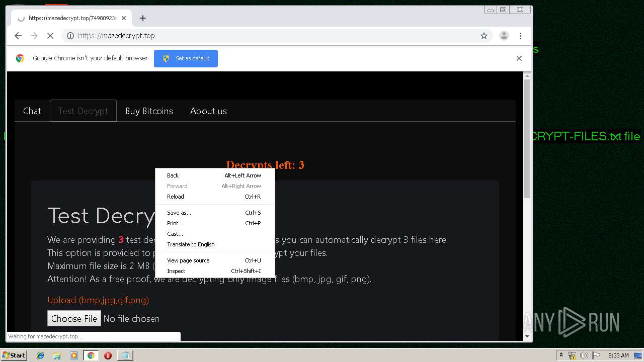The image size is (644, 362).
Task: Open Chrome three-dot menu
Action: (x=520, y=36)
